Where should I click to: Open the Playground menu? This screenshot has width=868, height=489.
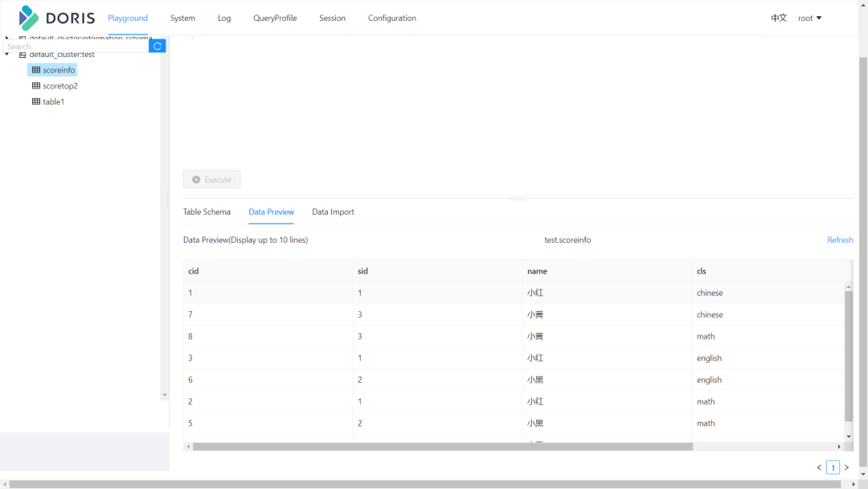(x=128, y=18)
